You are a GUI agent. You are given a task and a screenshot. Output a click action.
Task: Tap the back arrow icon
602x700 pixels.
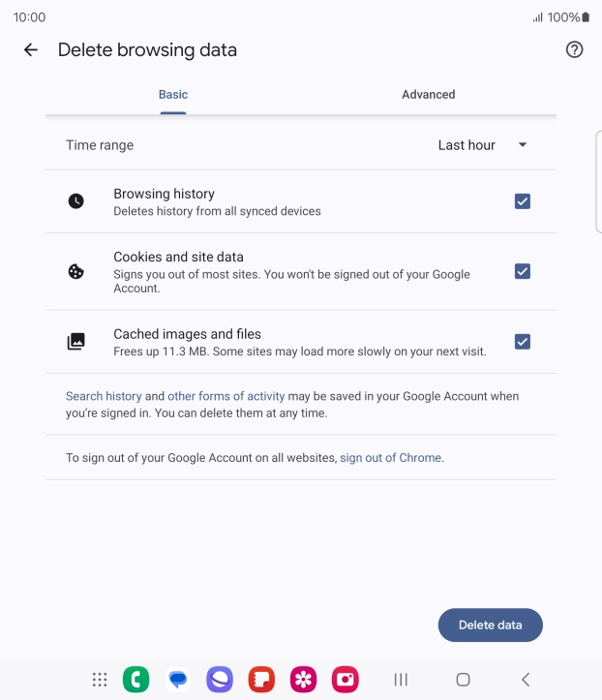click(x=31, y=50)
